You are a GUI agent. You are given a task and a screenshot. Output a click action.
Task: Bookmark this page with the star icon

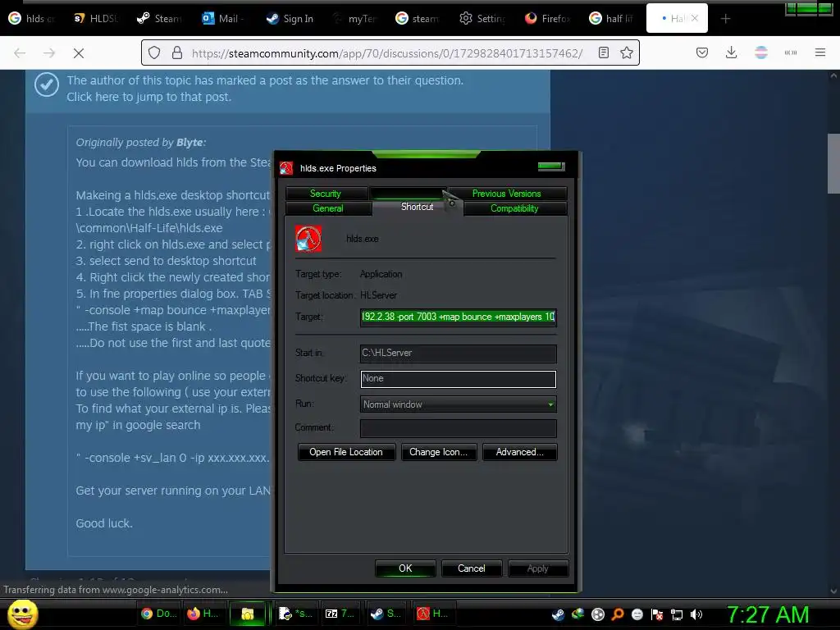(x=626, y=52)
